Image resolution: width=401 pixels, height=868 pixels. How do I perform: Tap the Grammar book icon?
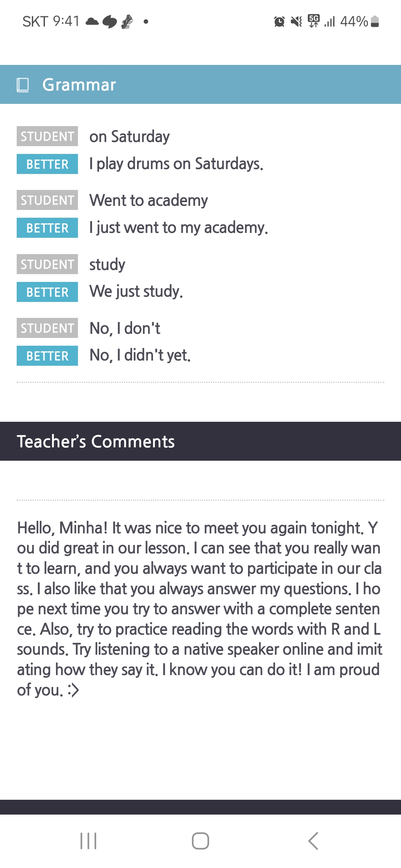[23, 85]
